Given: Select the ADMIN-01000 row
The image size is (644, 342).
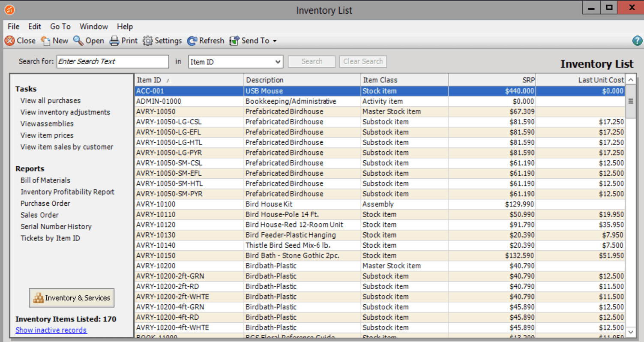Looking at the screenshot, I should [x=380, y=101].
